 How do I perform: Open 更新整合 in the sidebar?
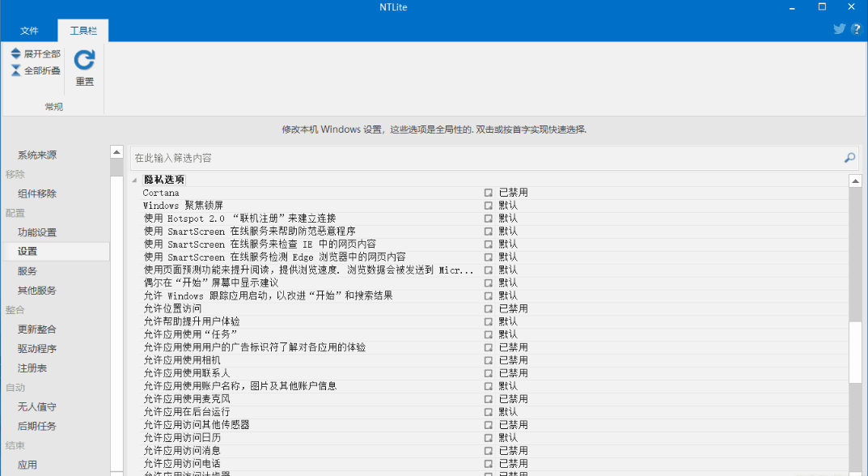(x=36, y=329)
